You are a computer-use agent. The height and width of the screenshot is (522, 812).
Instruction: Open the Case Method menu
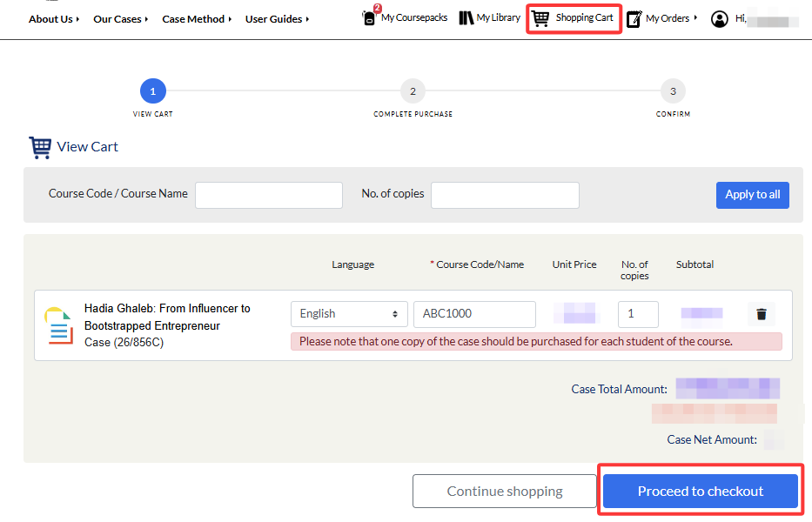click(197, 19)
